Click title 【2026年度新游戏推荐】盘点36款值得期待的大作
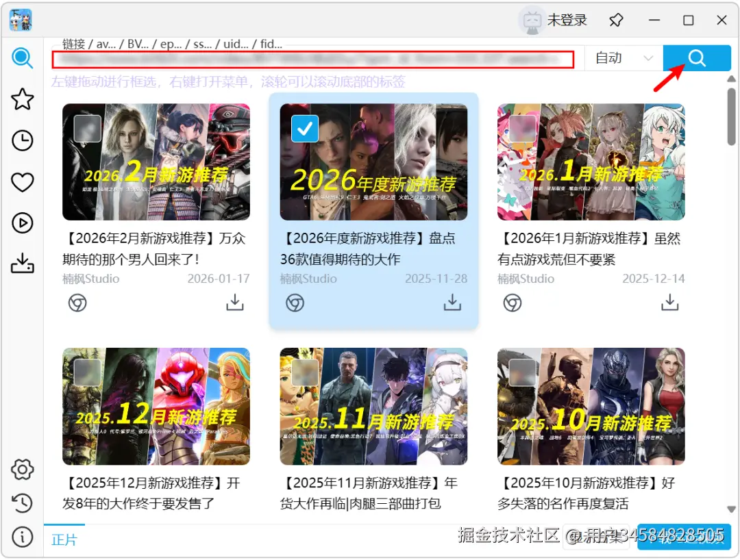The width and height of the screenshot is (740, 560). tap(368, 249)
